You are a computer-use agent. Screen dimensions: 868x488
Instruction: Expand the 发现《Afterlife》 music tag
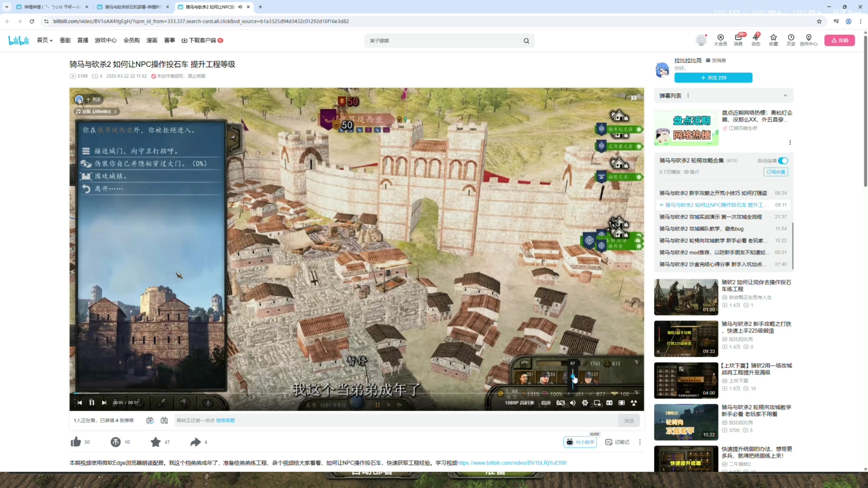click(x=97, y=111)
